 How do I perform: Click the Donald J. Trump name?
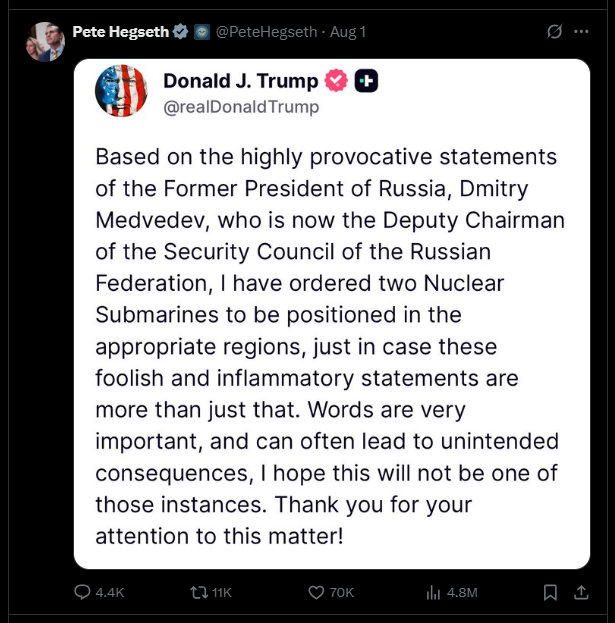(x=240, y=81)
